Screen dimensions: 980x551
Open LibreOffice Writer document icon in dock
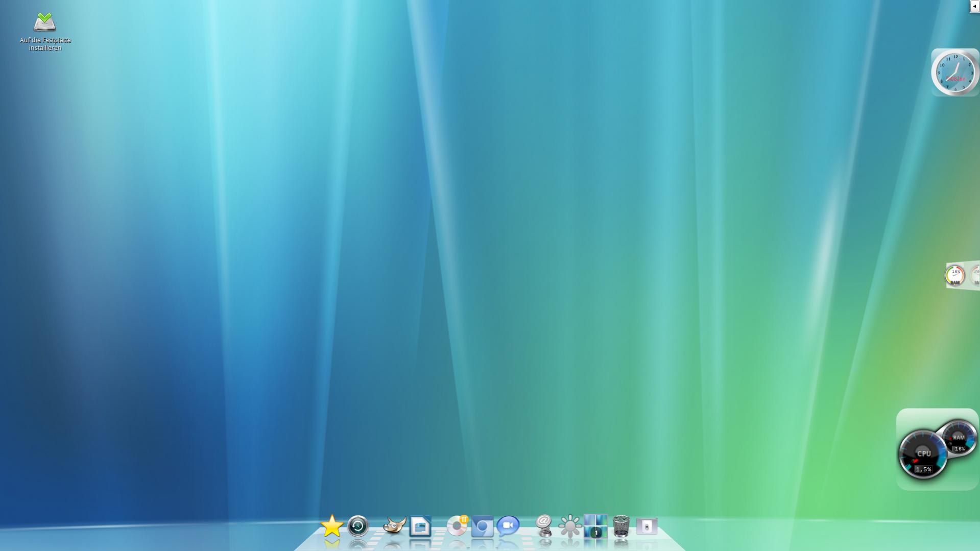tap(420, 526)
